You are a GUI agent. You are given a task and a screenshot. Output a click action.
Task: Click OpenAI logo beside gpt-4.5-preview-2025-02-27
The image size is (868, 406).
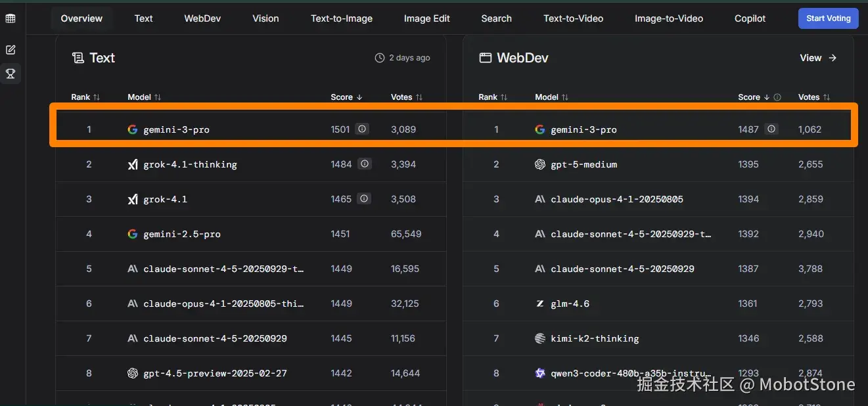[133, 373]
